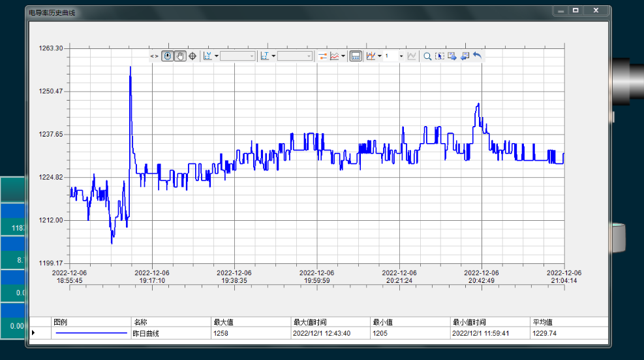
Task: Toggle the data table display button
Action: coord(356,56)
